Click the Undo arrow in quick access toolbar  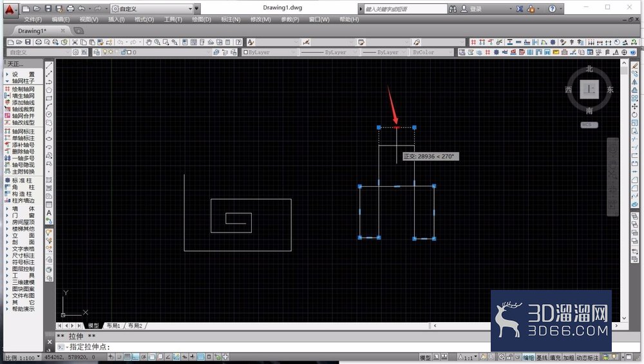click(x=82, y=8)
